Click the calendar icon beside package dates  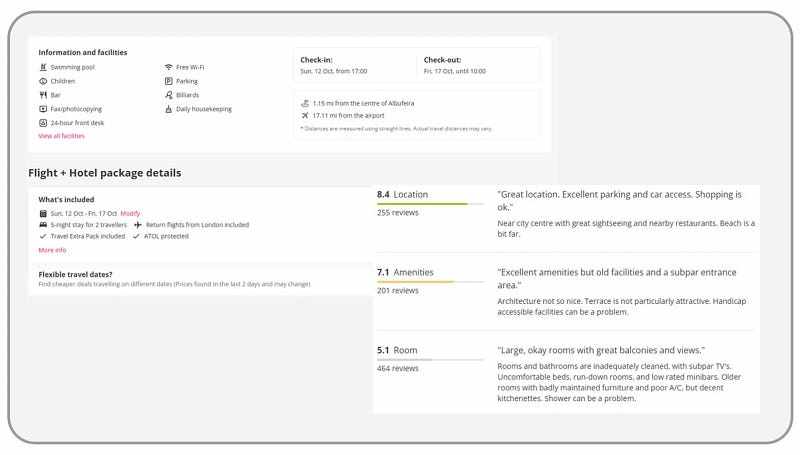tap(43, 213)
